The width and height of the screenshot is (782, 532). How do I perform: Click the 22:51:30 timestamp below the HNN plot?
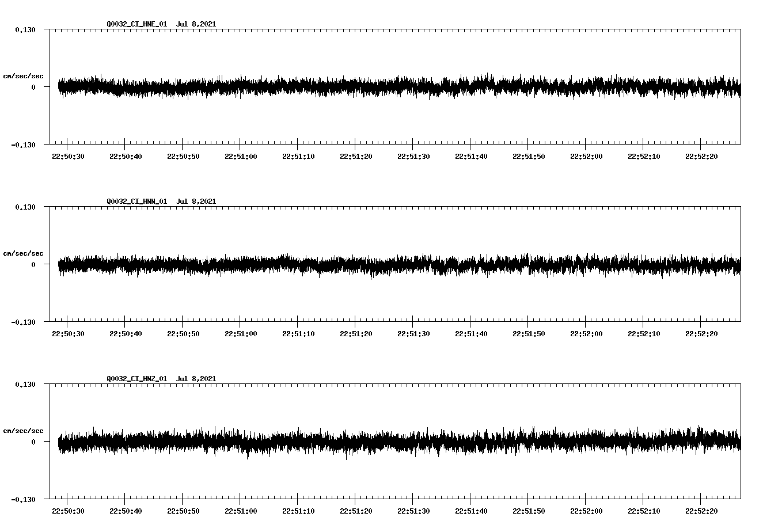click(412, 332)
